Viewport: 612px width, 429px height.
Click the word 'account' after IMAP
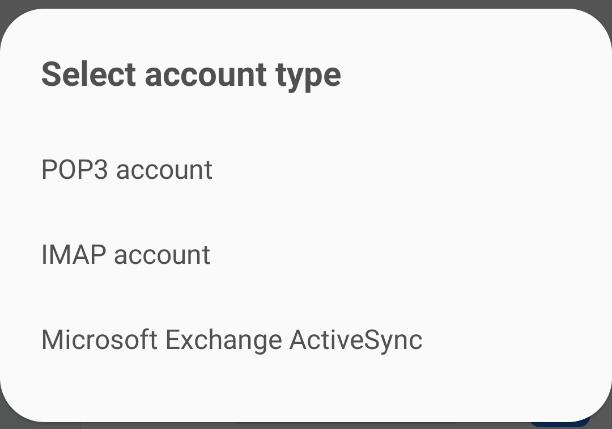click(x=162, y=255)
